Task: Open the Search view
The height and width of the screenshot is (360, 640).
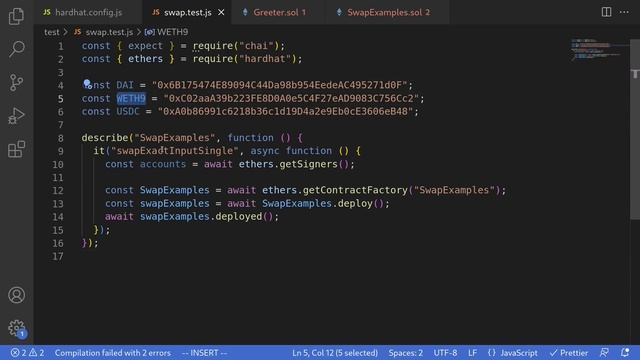Action: [x=16, y=49]
